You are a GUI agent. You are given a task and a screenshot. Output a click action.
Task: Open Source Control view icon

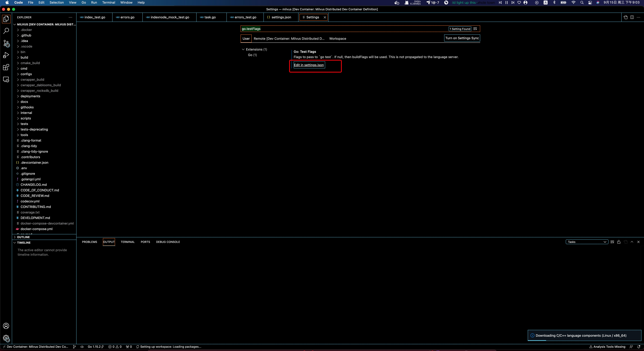point(6,43)
